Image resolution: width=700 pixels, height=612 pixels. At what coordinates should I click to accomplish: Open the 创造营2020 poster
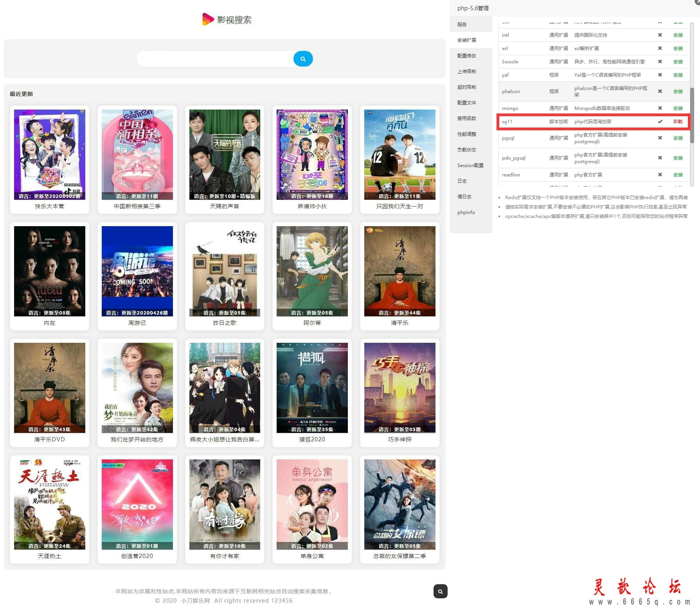click(137, 504)
